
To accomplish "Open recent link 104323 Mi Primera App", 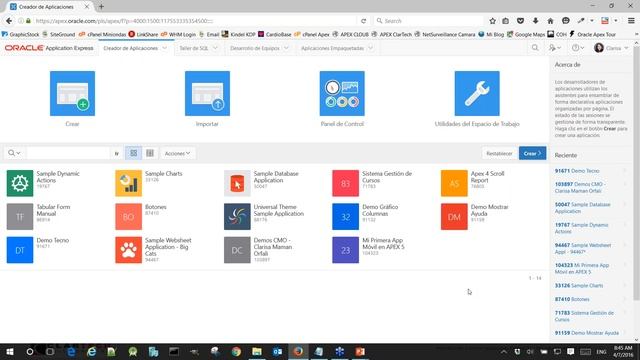I will tap(582, 269).
